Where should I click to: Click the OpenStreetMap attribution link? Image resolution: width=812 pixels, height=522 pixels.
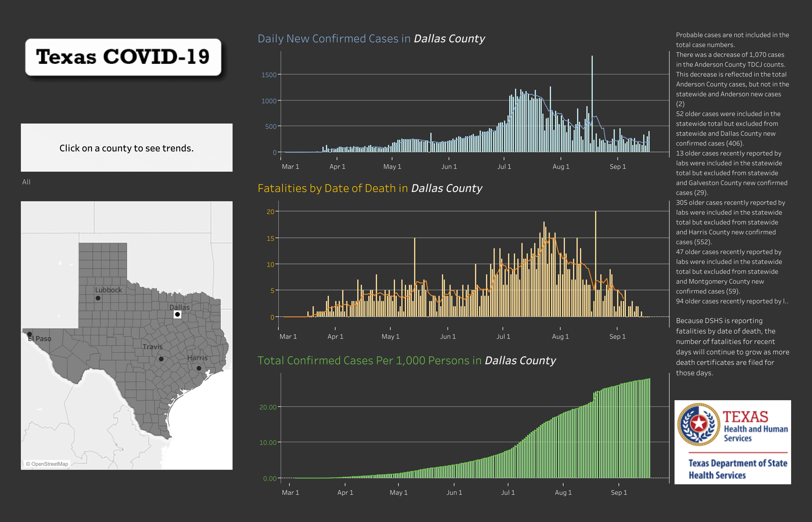[47, 464]
